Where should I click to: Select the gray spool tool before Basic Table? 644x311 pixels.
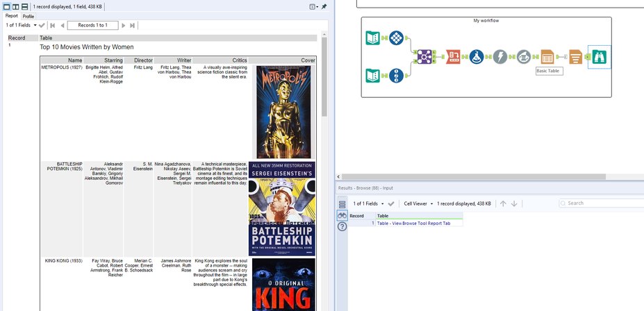tap(524, 57)
